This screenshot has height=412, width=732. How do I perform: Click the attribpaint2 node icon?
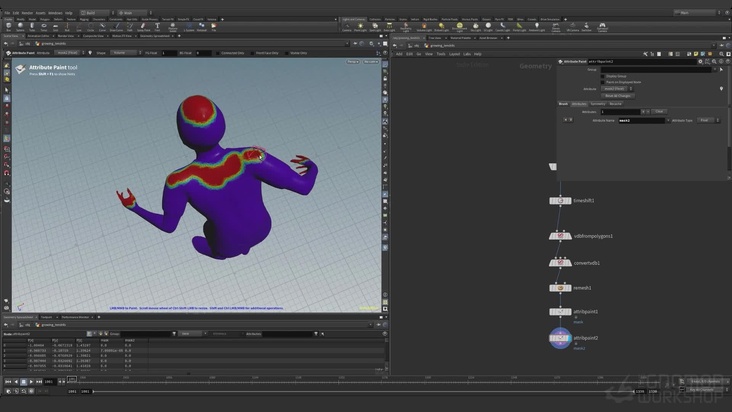(x=560, y=339)
